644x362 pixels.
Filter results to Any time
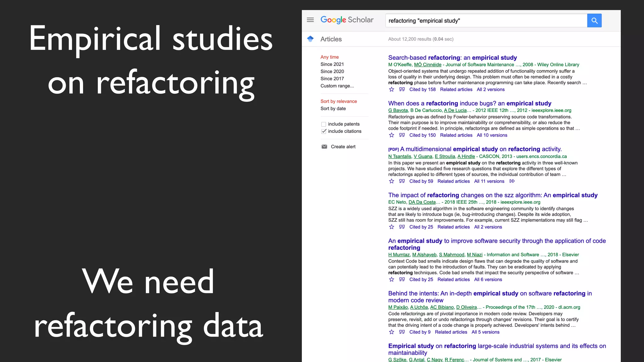tap(330, 57)
